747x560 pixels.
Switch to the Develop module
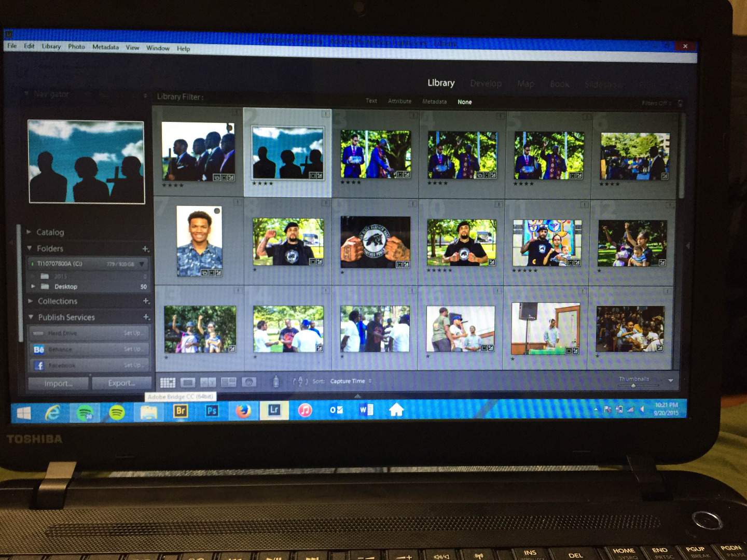(x=486, y=83)
